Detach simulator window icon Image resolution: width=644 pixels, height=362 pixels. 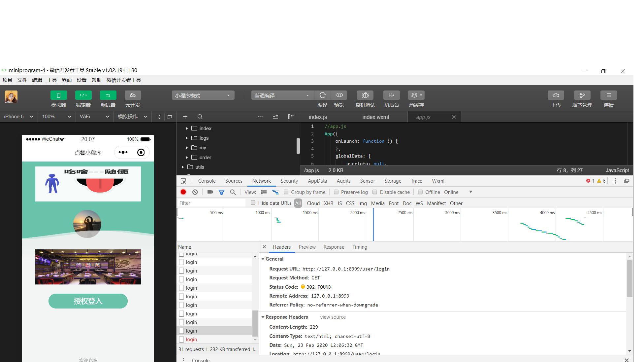[x=170, y=117]
